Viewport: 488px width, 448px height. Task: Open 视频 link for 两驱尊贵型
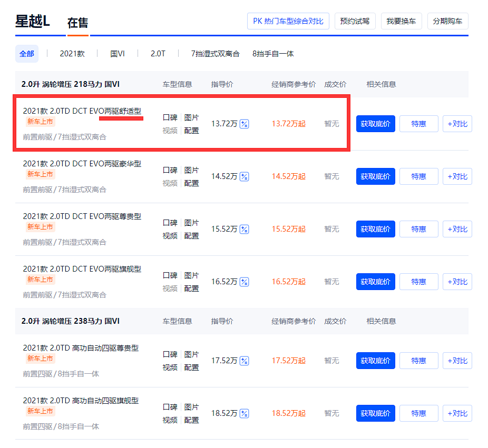pos(170,236)
